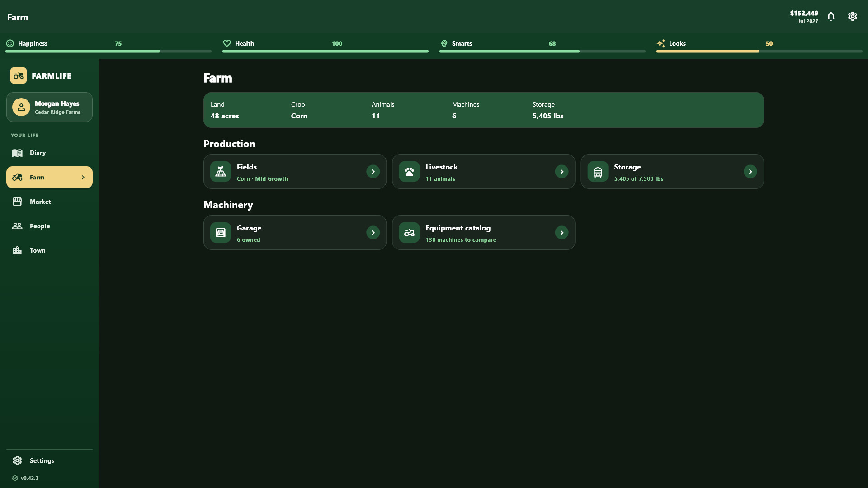Click the Town buildings icon

[x=17, y=251]
